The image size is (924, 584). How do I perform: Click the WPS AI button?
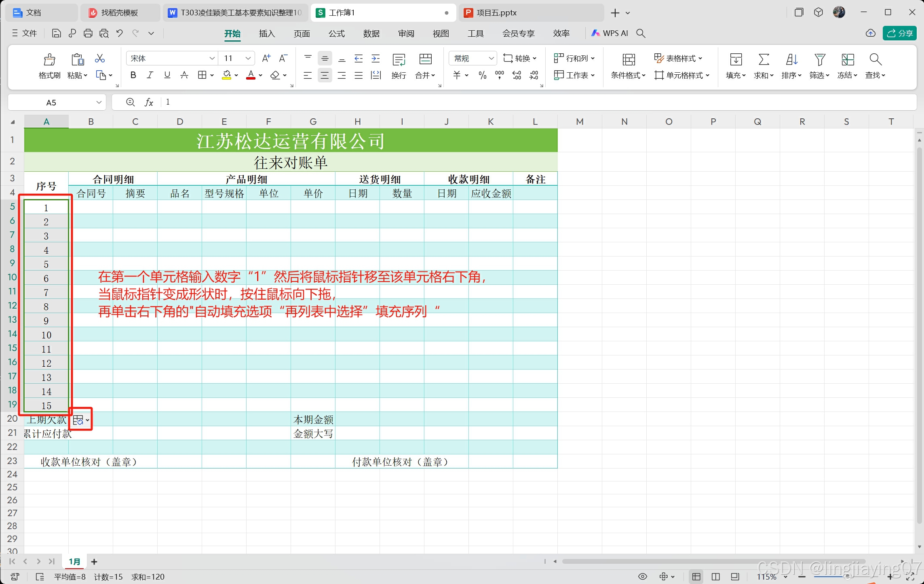pyautogui.click(x=610, y=34)
